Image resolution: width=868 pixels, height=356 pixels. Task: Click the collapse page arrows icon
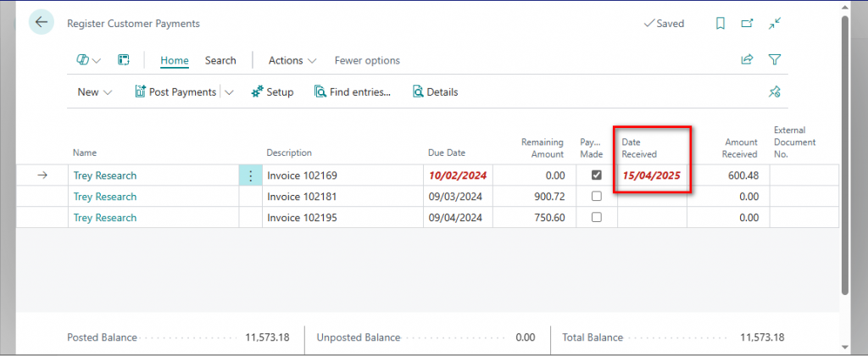tap(774, 24)
